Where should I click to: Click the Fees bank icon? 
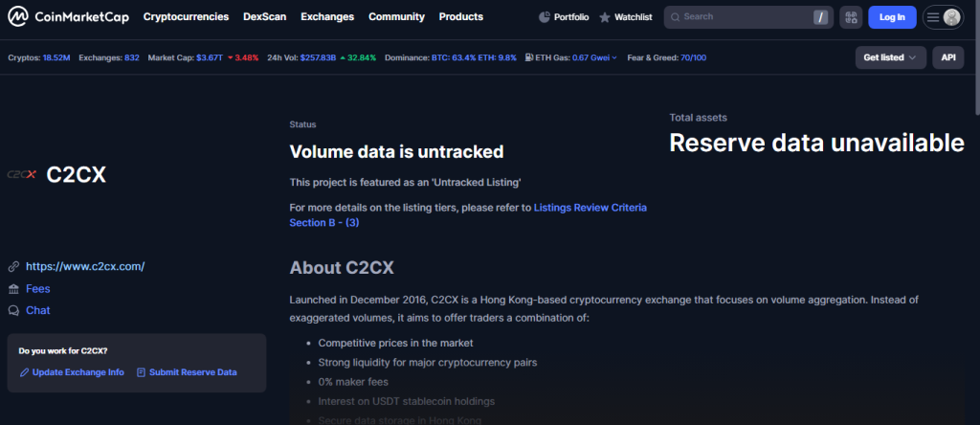(x=13, y=288)
